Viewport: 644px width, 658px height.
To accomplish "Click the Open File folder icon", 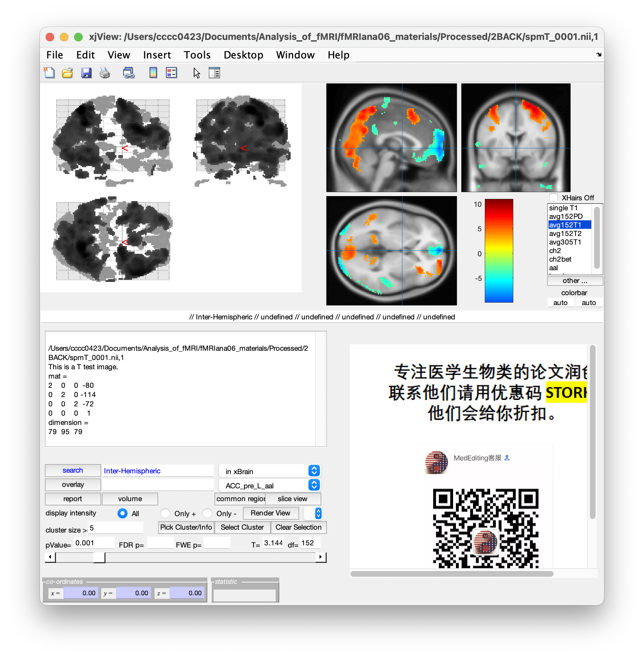I will click(x=67, y=73).
